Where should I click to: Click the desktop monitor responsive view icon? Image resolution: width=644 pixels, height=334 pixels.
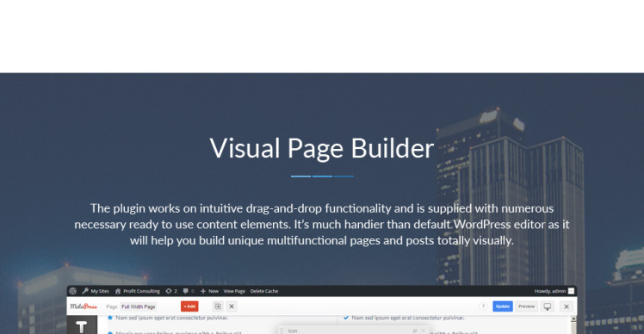click(x=547, y=306)
